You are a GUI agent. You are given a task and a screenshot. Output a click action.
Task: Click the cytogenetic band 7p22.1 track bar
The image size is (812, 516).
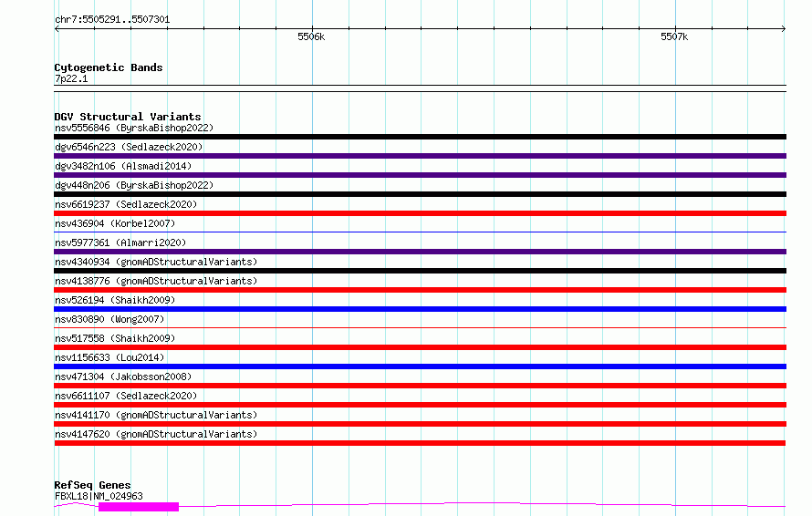pos(420,88)
